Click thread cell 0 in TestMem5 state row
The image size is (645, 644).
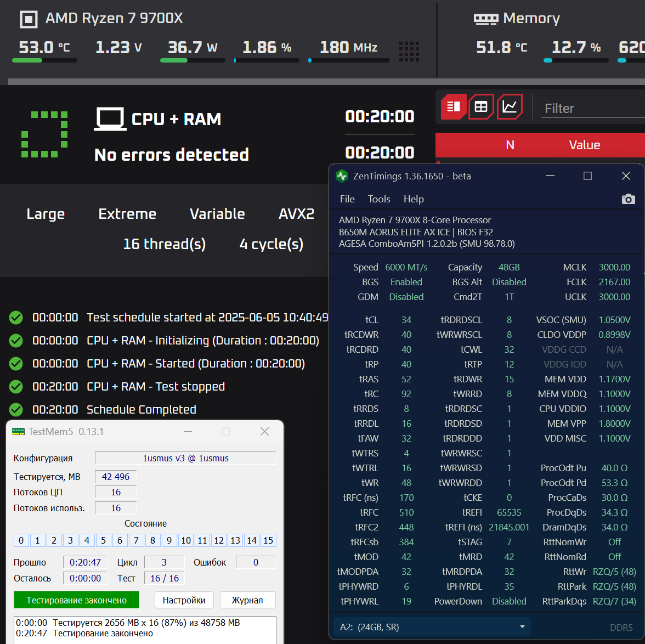pyautogui.click(x=21, y=540)
